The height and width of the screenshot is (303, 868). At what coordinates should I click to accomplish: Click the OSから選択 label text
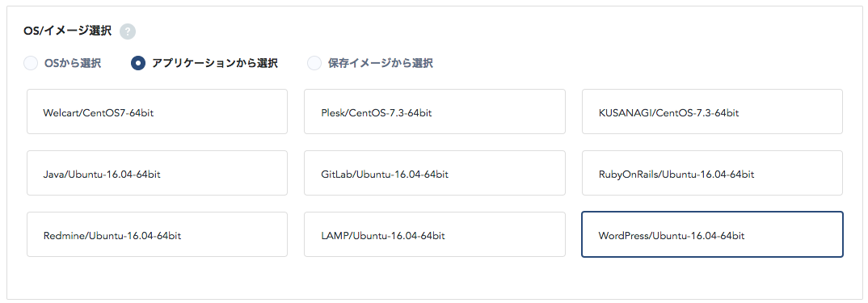coord(73,63)
